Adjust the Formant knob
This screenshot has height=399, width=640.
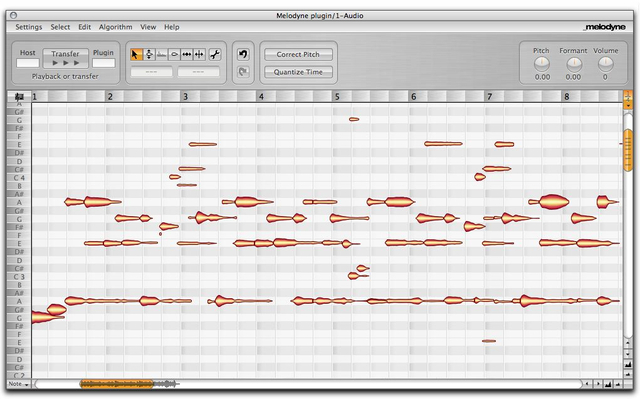pos(573,64)
